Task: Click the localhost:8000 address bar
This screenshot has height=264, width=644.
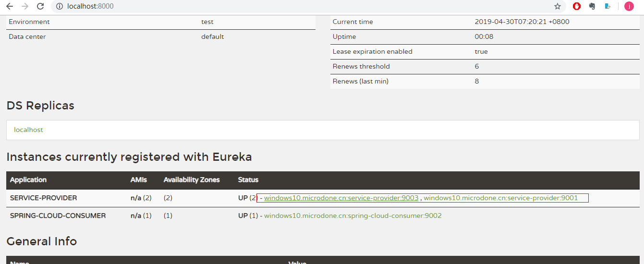Action: click(307, 6)
